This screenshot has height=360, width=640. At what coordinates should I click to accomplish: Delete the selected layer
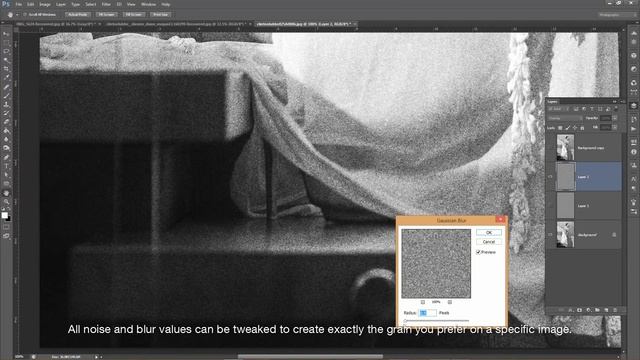[x=615, y=310]
